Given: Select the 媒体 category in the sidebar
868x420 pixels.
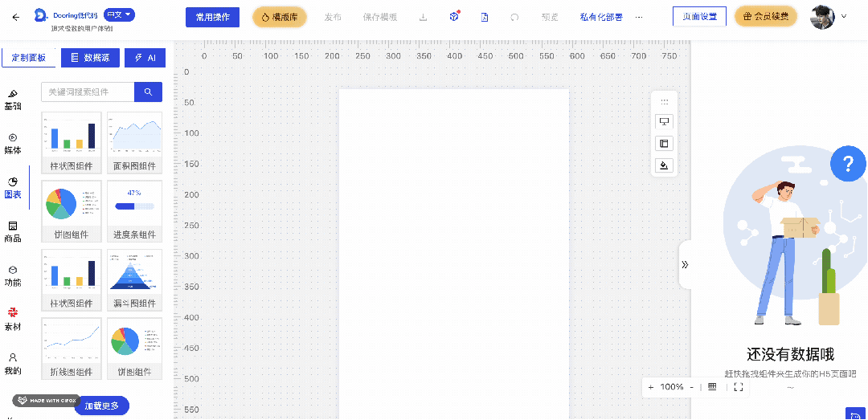Looking at the screenshot, I should tap(13, 144).
